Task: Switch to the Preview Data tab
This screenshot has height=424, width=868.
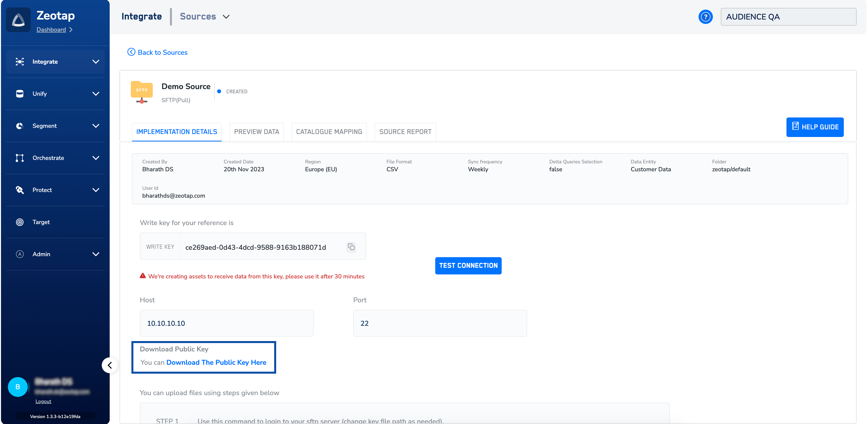Action: tap(256, 132)
